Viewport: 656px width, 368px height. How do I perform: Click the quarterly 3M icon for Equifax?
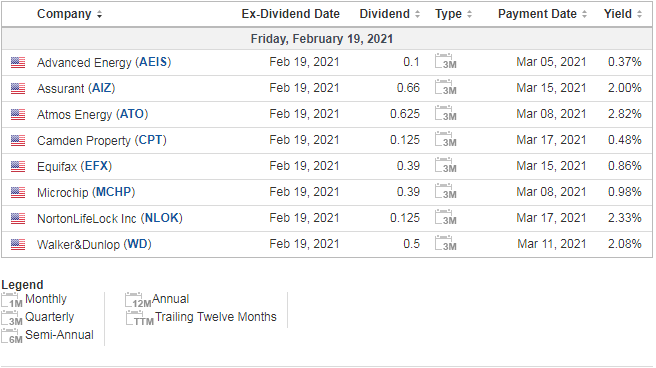(x=446, y=165)
